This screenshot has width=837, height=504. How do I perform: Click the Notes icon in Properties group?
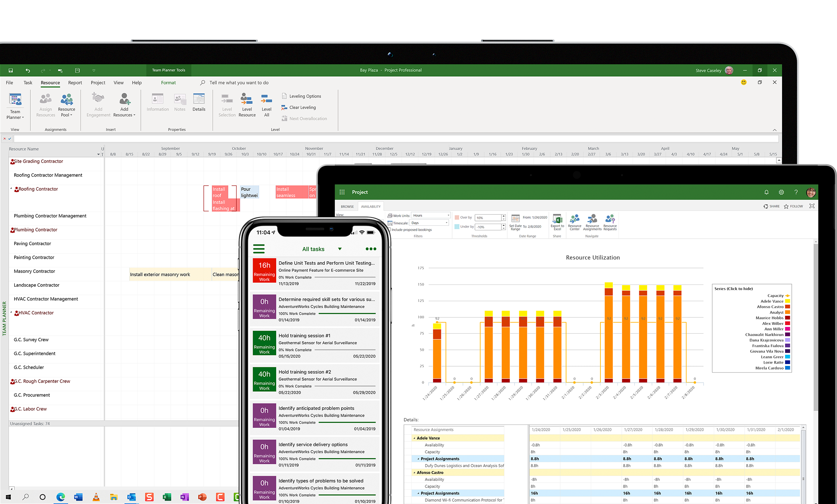tap(180, 105)
